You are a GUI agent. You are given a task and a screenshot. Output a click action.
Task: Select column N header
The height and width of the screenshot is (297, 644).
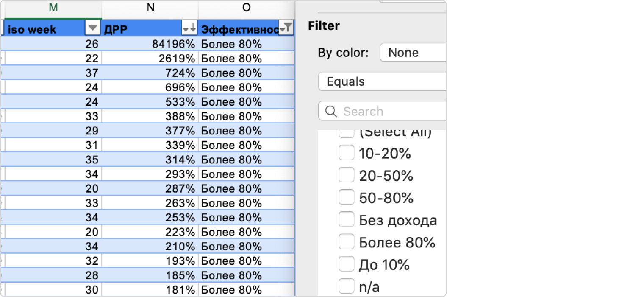[150, 8]
